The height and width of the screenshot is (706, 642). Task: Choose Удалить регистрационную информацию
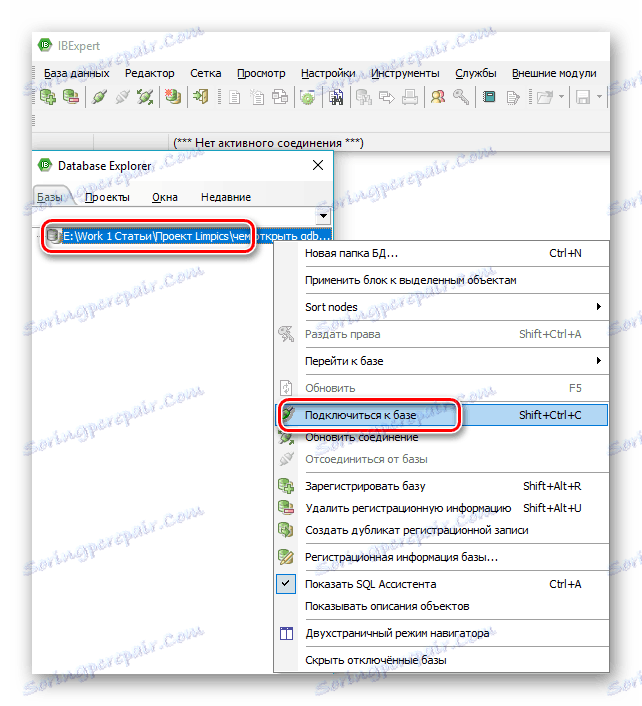(442, 508)
